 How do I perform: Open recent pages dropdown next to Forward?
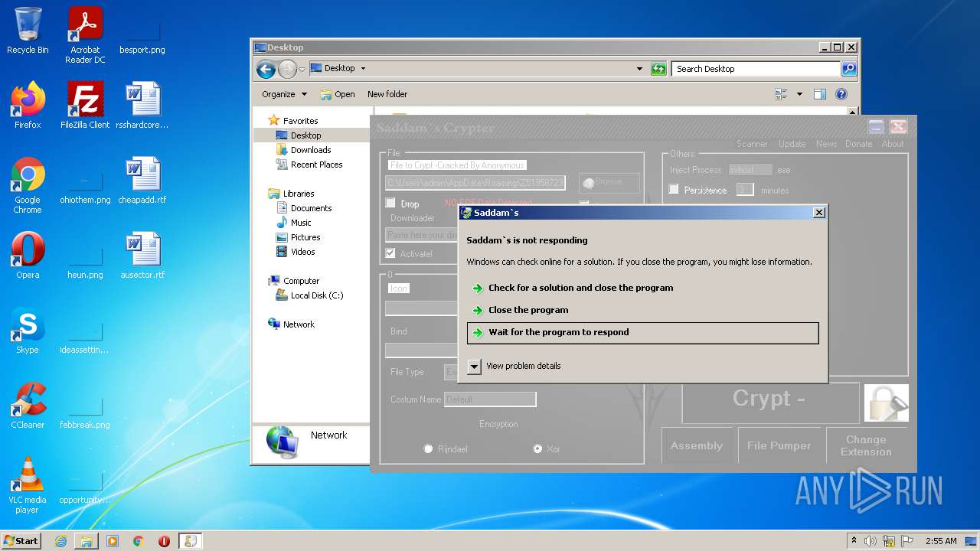[302, 69]
